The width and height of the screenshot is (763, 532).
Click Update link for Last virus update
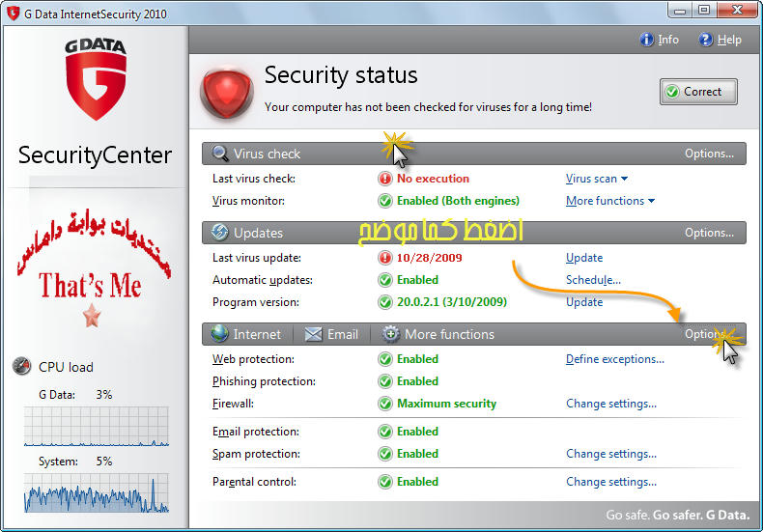tap(584, 258)
